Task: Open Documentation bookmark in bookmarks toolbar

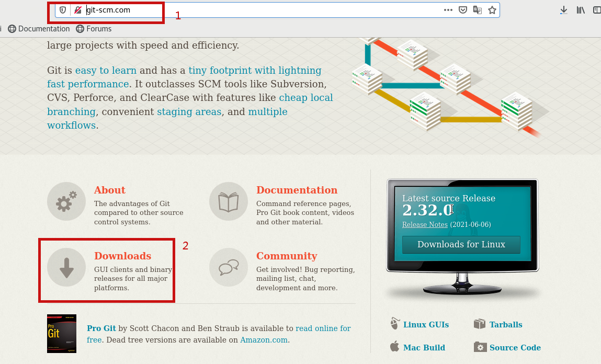Action: click(39, 29)
